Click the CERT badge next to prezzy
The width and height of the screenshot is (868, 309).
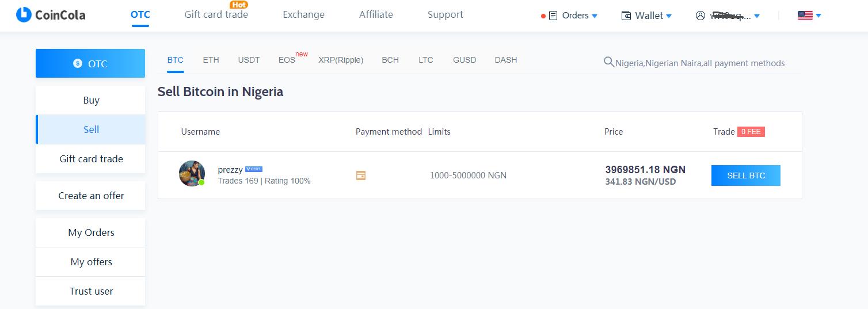point(254,169)
